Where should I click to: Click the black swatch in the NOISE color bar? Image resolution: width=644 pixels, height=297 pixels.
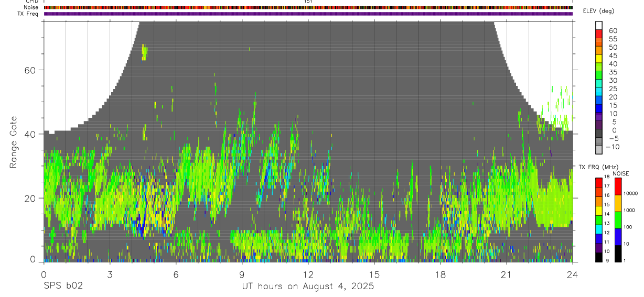pyautogui.click(x=618, y=254)
